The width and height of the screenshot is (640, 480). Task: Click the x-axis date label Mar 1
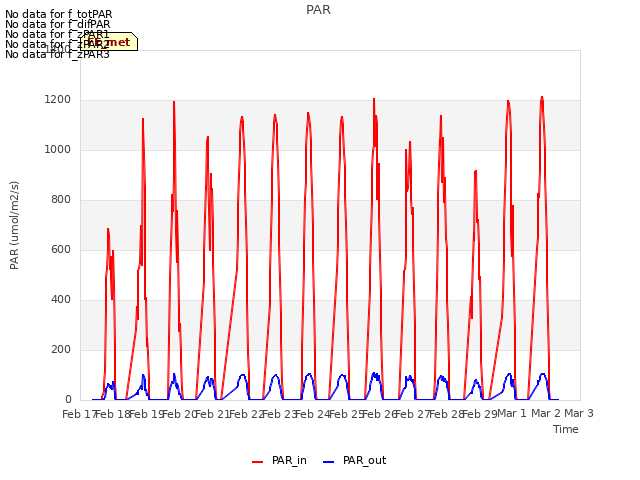[x=512, y=413]
